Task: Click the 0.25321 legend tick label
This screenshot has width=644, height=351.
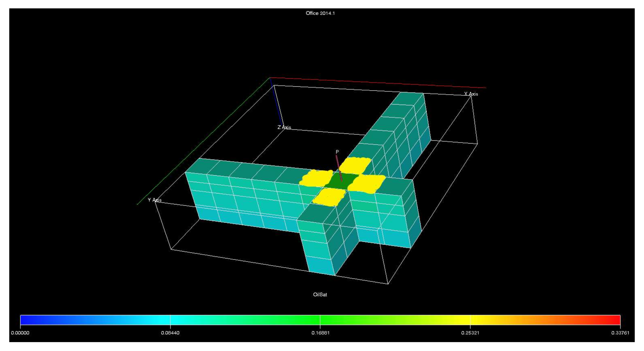Action: 470,333
